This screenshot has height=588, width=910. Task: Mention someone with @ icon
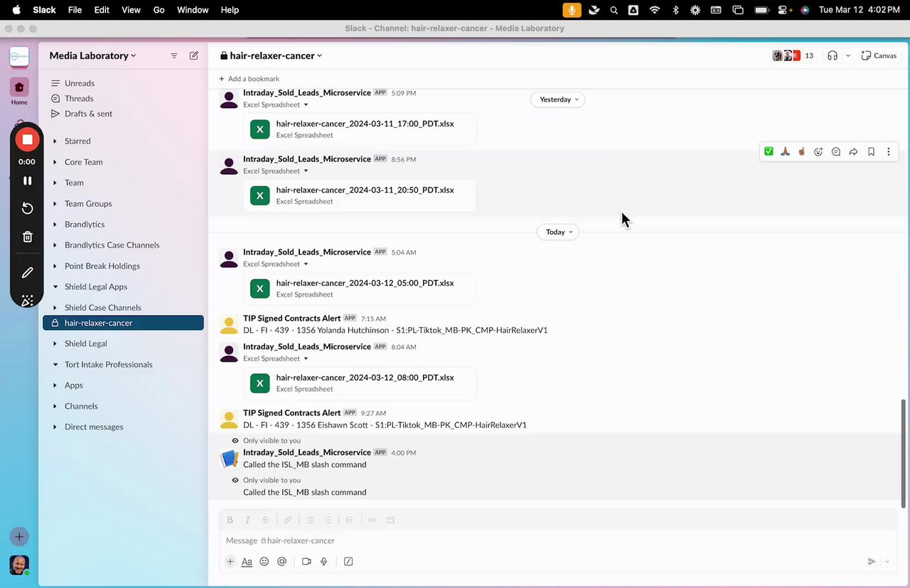coord(282,561)
